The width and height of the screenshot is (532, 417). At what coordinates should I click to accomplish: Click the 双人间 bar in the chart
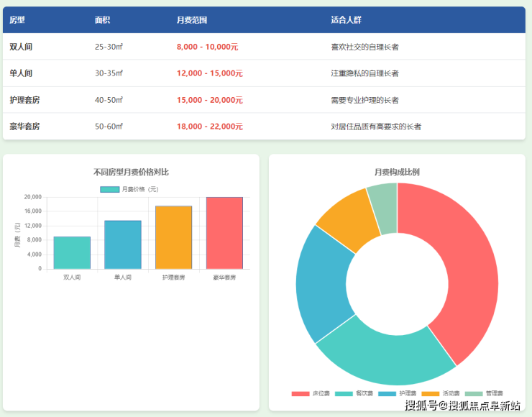tap(72, 252)
